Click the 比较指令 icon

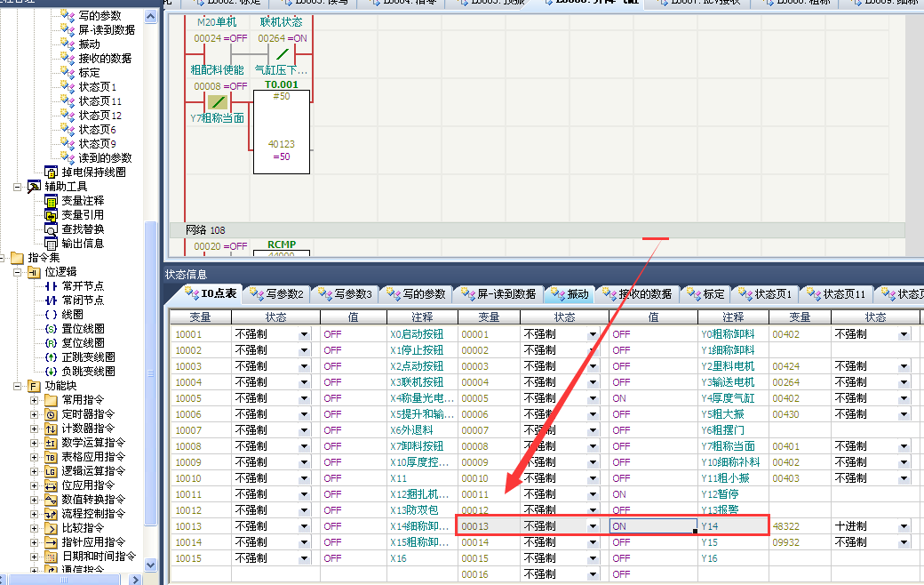pyautogui.click(x=51, y=528)
